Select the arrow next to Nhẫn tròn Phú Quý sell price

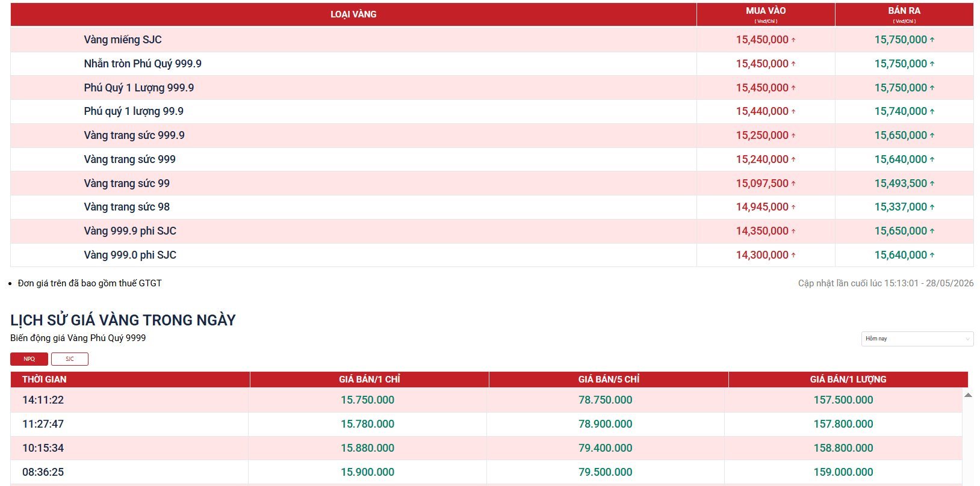coord(932,64)
